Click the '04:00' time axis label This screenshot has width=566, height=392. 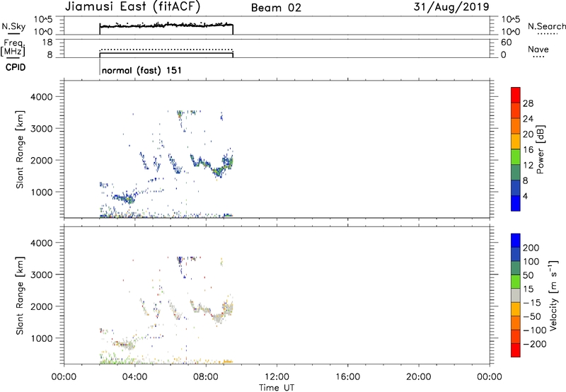[135, 377]
